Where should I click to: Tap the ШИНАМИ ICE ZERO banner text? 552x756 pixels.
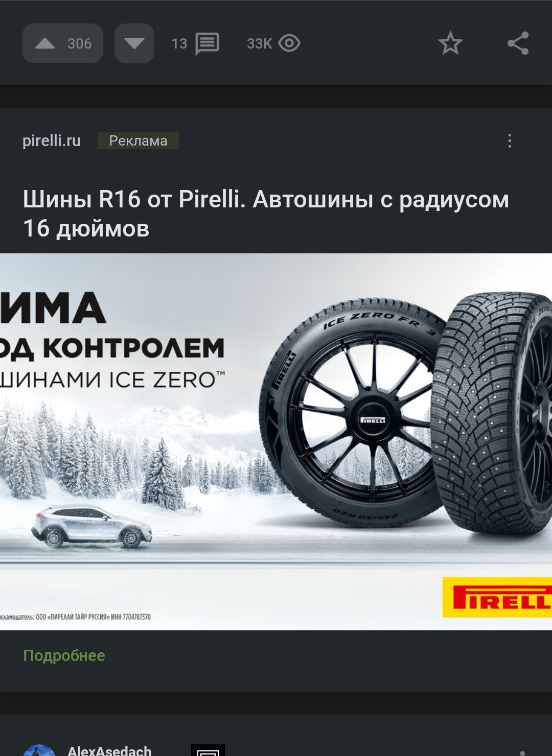112,380
